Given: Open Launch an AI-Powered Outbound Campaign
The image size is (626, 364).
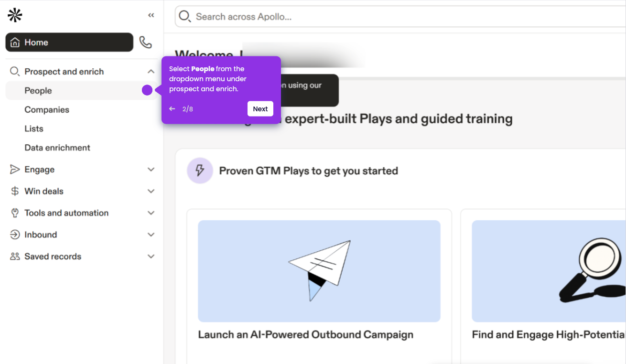Looking at the screenshot, I should (306, 334).
